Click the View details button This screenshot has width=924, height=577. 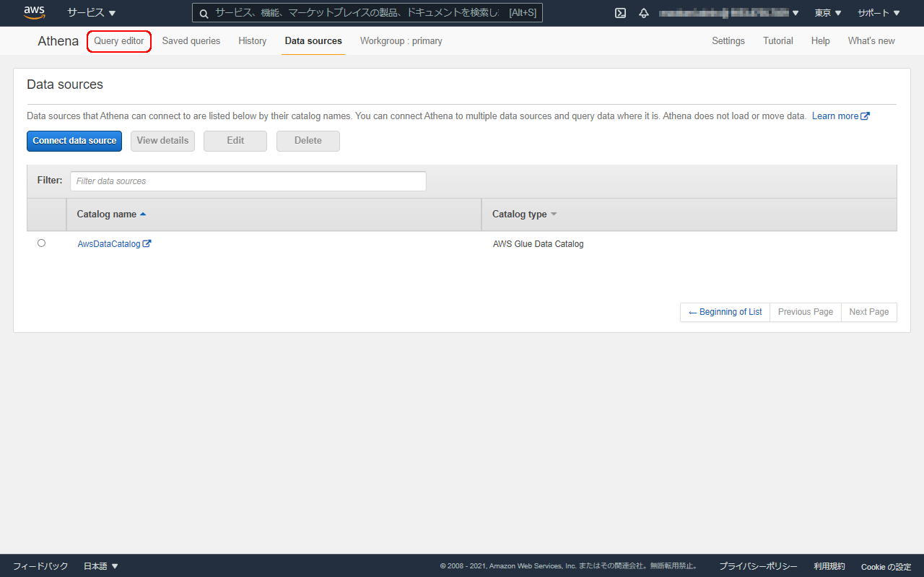point(162,141)
